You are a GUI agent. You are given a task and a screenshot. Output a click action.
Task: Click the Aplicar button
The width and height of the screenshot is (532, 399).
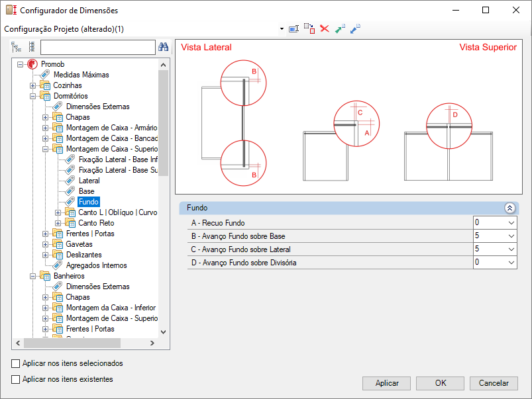(x=387, y=383)
